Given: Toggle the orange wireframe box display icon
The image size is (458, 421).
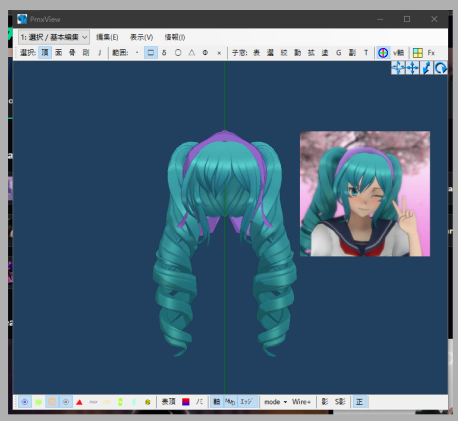Looking at the screenshot, I should coord(52,402).
